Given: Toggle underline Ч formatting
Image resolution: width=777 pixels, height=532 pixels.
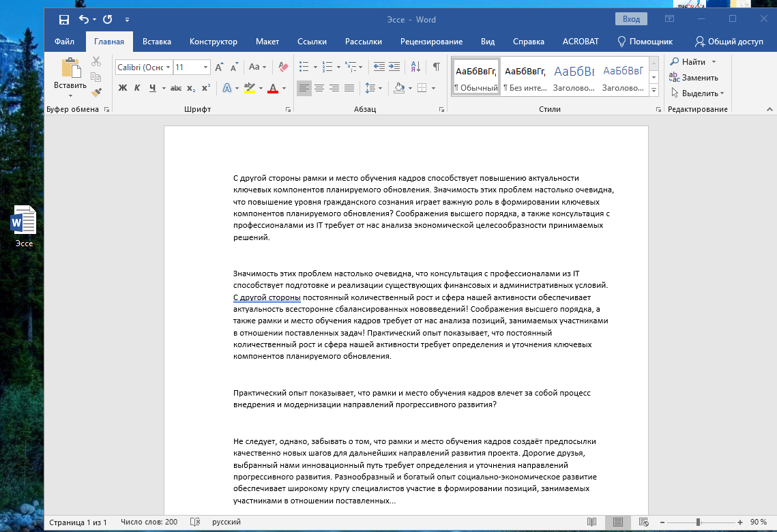Looking at the screenshot, I should (153, 88).
